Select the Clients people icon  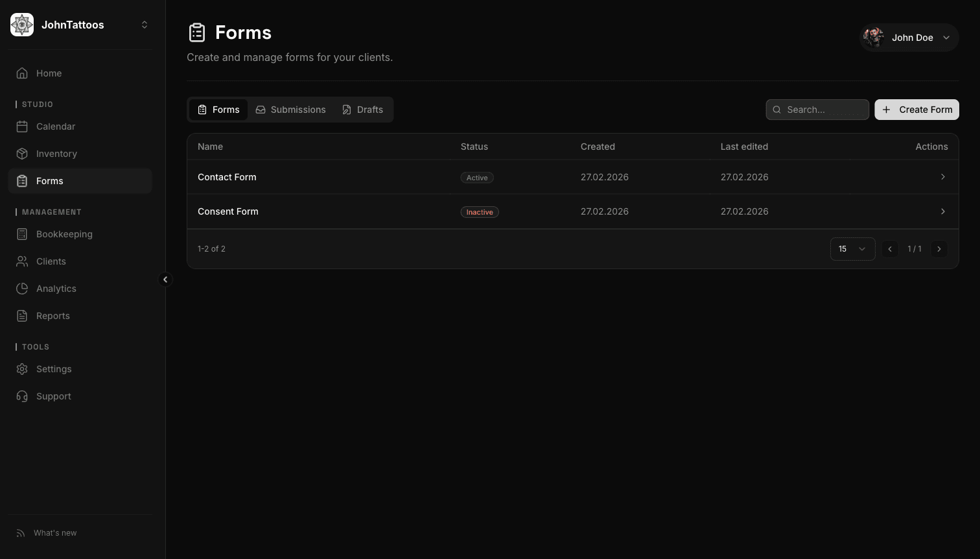click(x=22, y=261)
